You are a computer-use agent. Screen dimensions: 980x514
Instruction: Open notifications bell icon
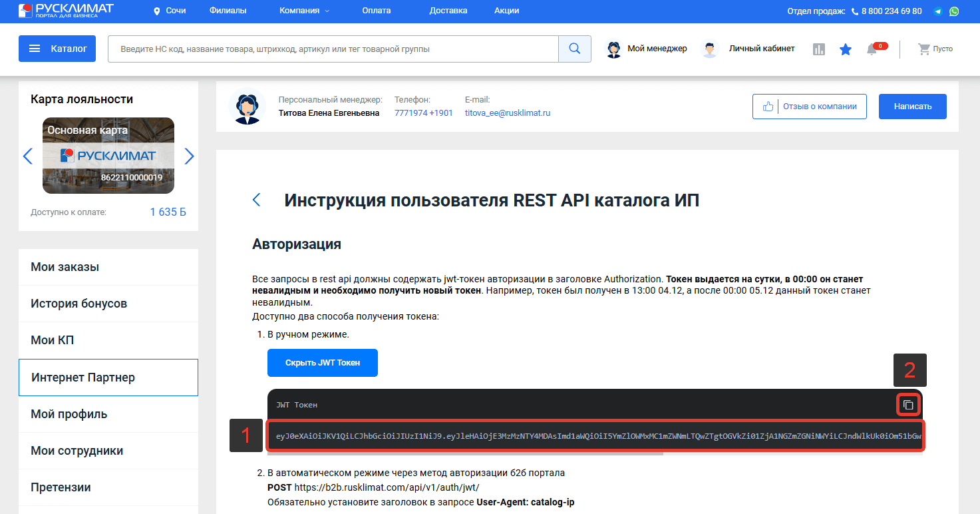point(872,50)
